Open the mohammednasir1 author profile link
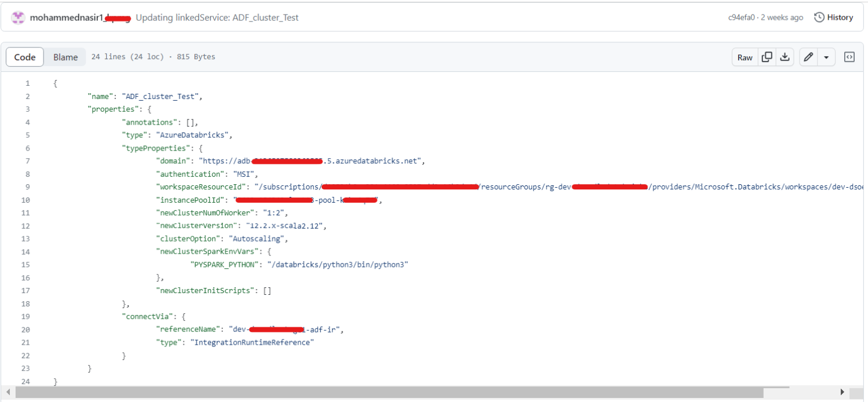The width and height of the screenshot is (868, 402). (x=80, y=18)
